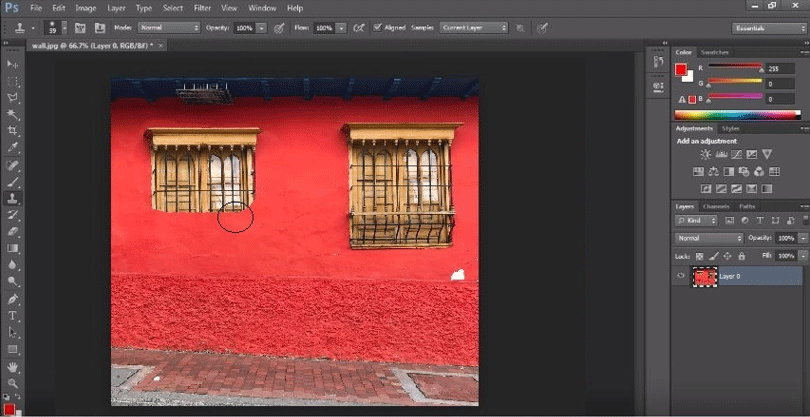Open the Window menu
This screenshot has width=810, height=417.
tap(262, 8)
